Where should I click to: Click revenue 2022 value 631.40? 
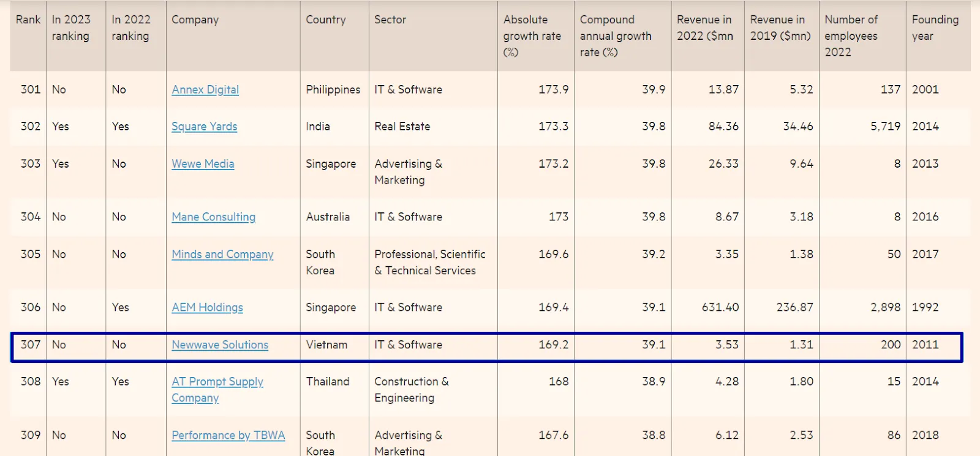(720, 307)
